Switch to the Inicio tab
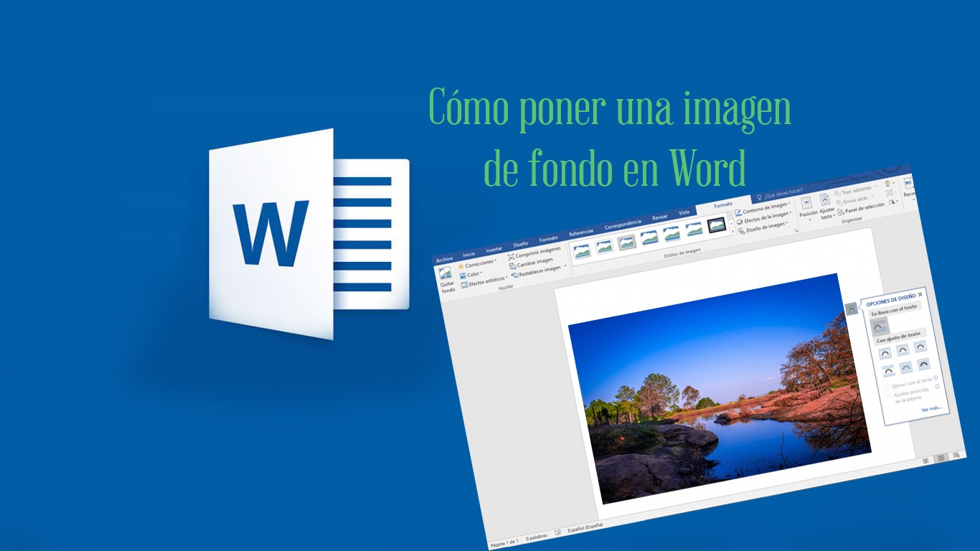The width and height of the screenshot is (980, 551). coord(468,255)
